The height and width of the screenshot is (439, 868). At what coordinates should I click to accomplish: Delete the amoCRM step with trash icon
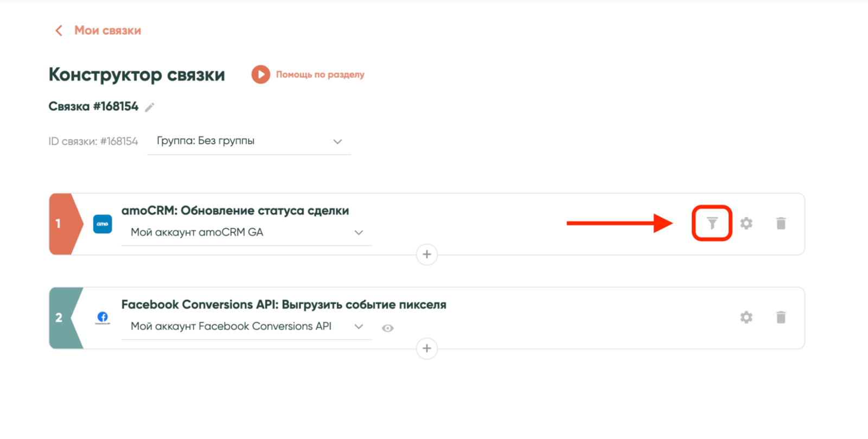781,223
